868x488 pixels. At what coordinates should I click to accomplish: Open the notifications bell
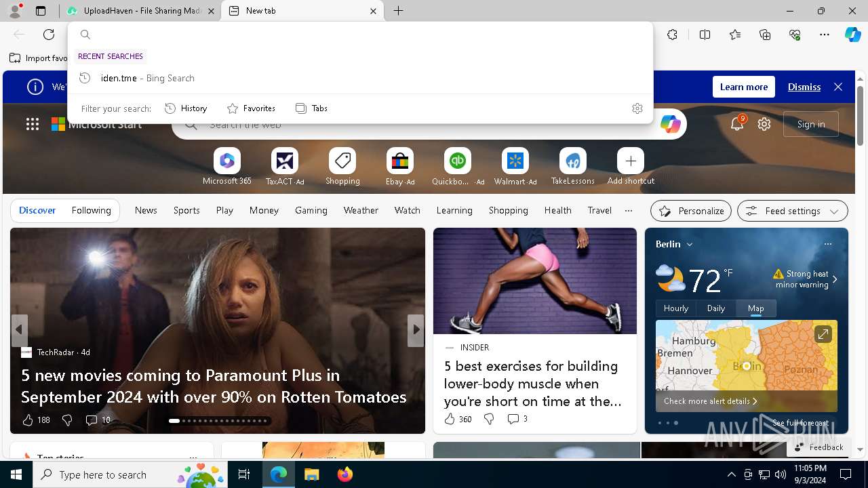pyautogui.click(x=737, y=124)
